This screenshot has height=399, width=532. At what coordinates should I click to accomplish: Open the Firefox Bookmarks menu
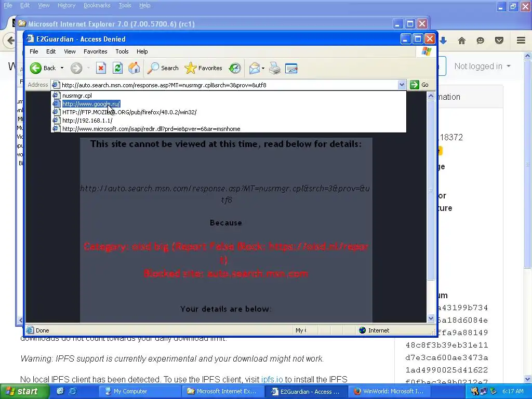[97, 5]
